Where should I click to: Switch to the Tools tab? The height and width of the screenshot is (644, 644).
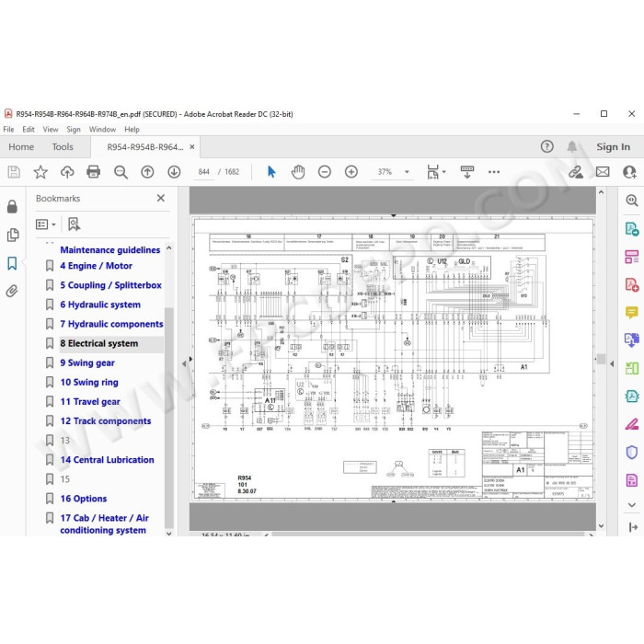(x=63, y=146)
